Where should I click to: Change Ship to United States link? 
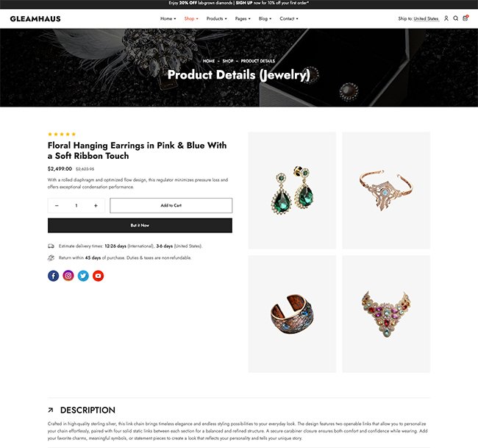pyautogui.click(x=427, y=18)
